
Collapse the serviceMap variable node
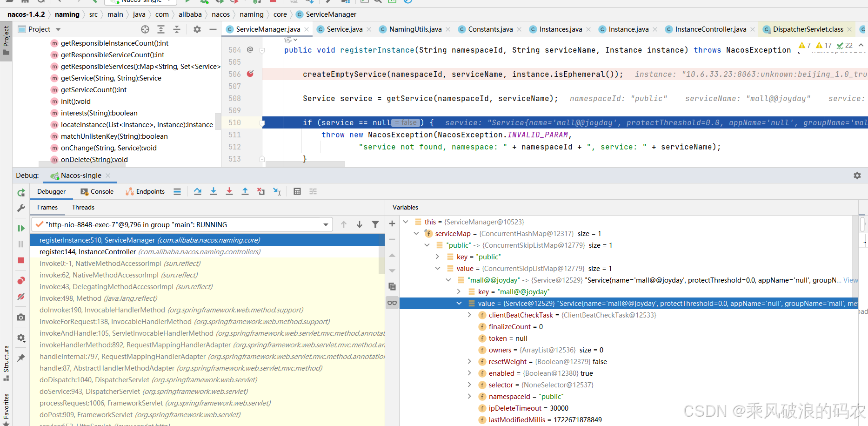[416, 234]
